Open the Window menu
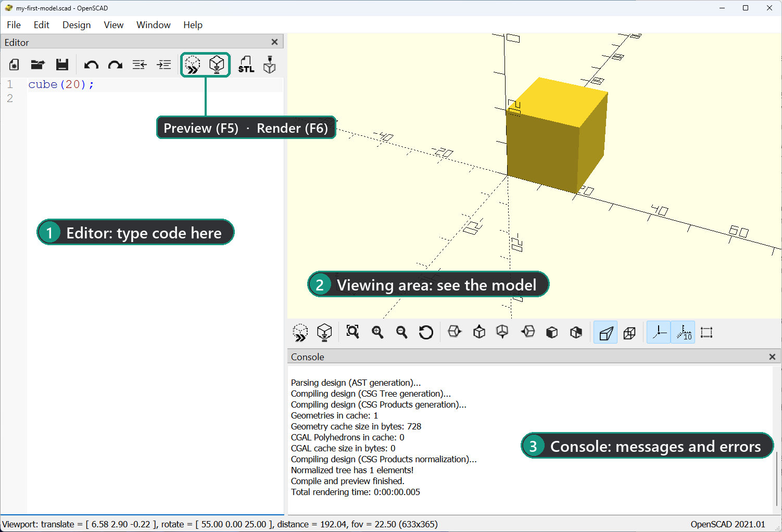 pos(154,25)
